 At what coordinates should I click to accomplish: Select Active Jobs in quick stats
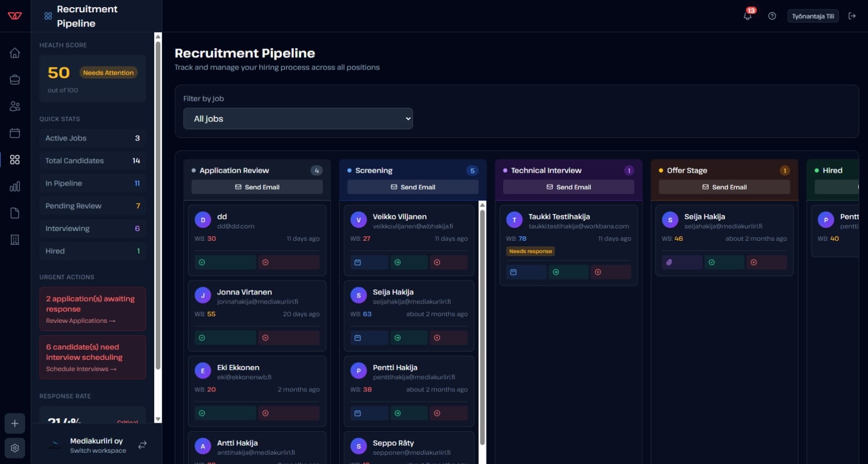click(x=92, y=138)
